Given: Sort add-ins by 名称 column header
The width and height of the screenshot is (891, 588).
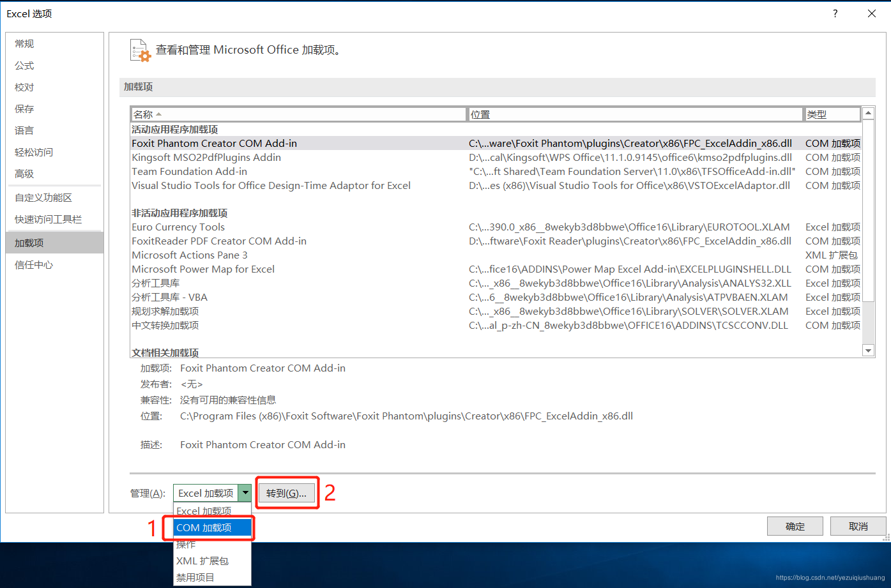Looking at the screenshot, I should click(299, 114).
